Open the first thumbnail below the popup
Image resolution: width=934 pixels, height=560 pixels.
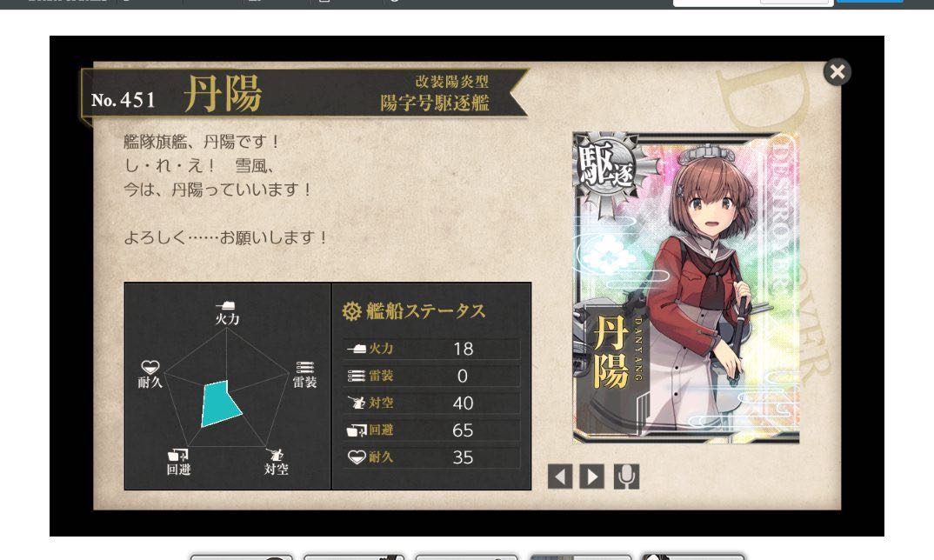coord(241,557)
